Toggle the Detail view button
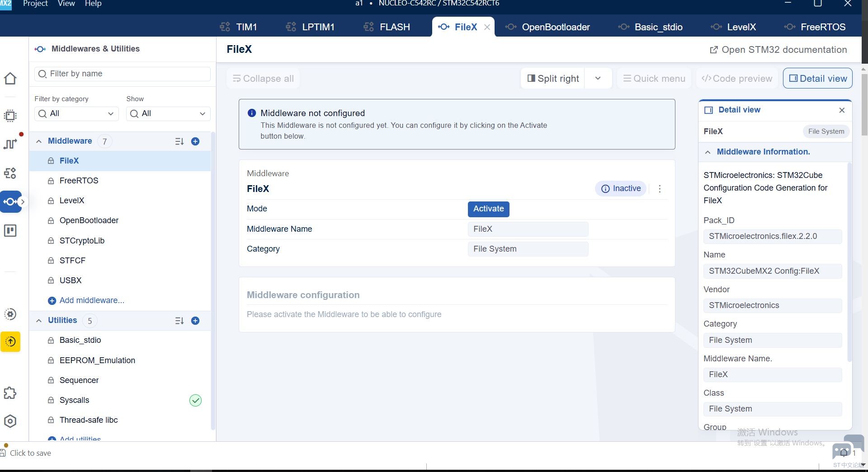868x472 pixels. [x=818, y=79]
